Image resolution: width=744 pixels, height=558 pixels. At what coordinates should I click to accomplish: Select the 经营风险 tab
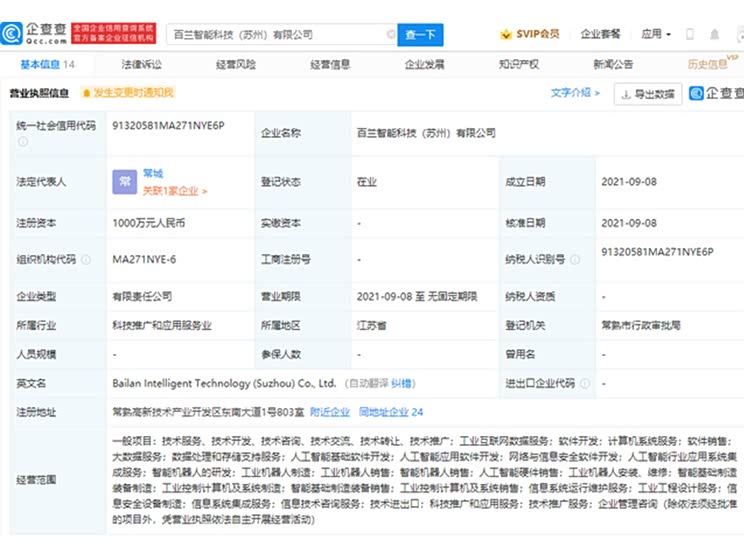click(235, 64)
